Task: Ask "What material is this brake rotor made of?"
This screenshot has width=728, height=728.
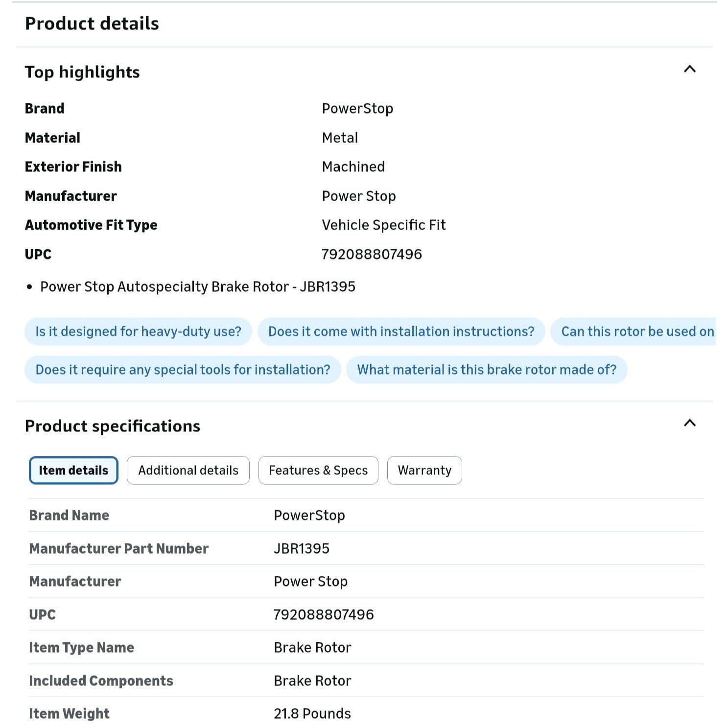Action: click(487, 370)
